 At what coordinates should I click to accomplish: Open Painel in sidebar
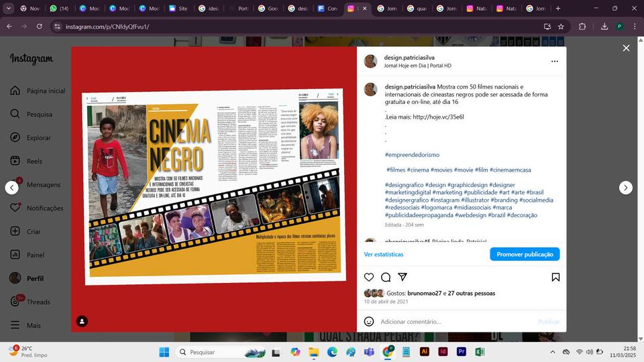coord(27,255)
